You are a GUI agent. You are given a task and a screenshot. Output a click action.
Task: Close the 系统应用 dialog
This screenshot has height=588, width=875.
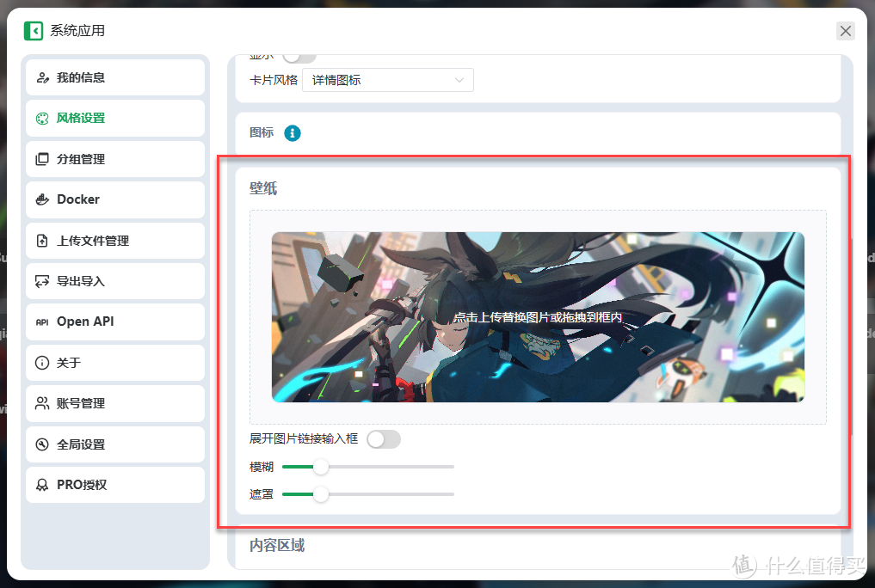click(846, 31)
